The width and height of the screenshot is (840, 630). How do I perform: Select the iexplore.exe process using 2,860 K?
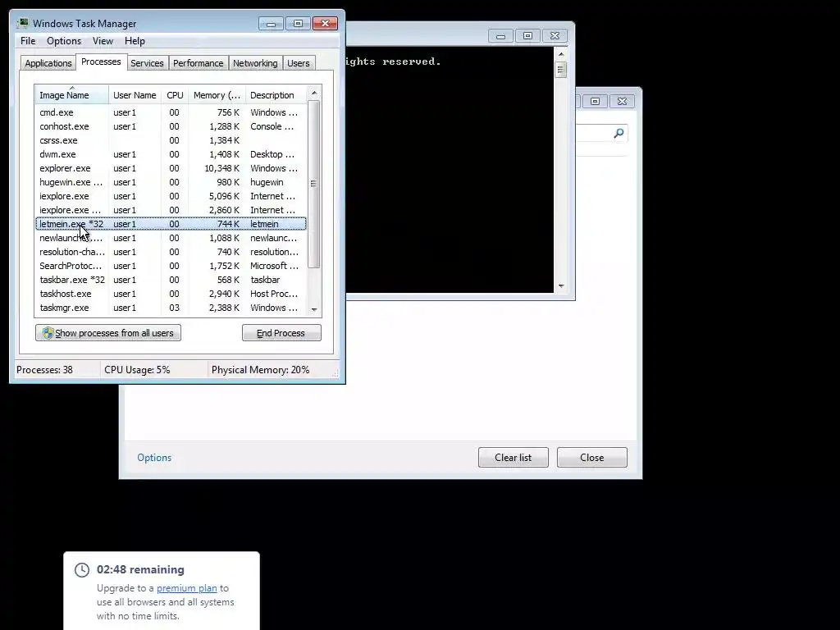[171, 210]
